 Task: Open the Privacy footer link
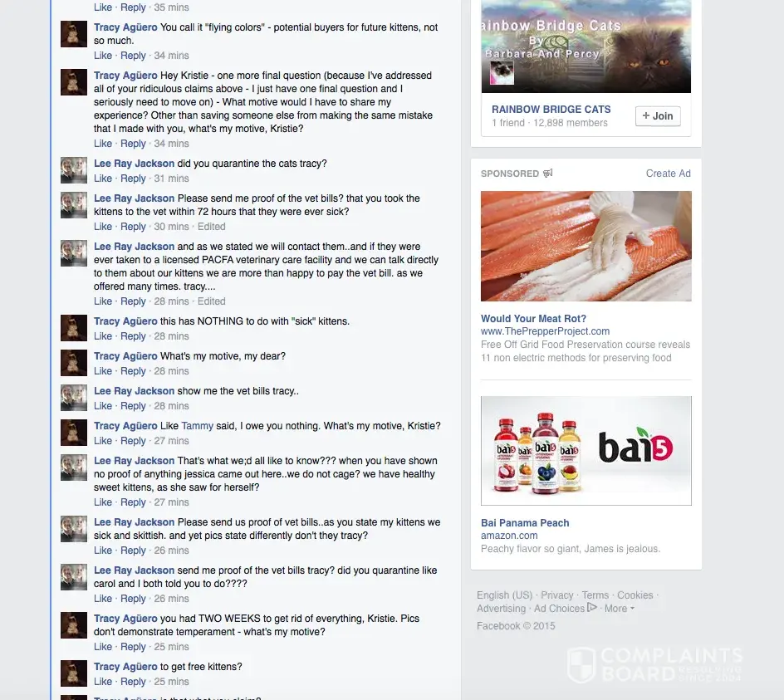[x=557, y=595]
